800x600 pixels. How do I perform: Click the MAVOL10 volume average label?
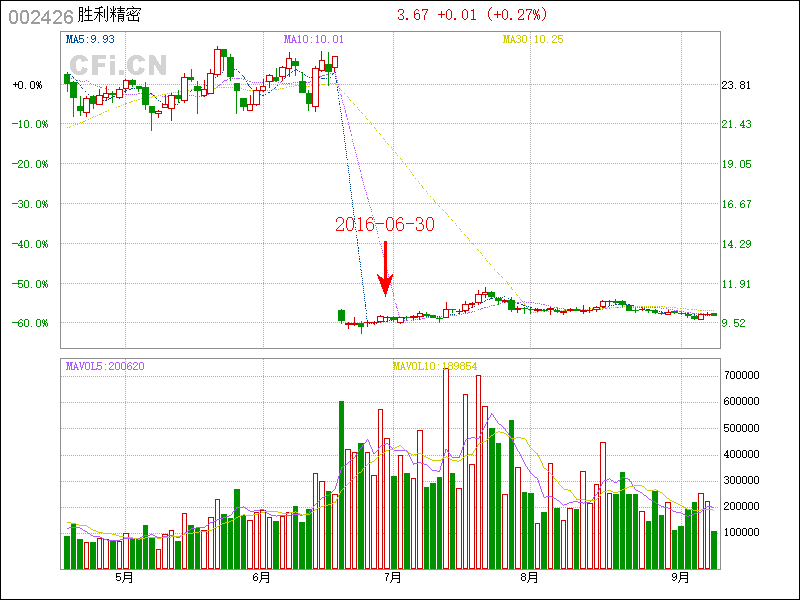point(434,366)
